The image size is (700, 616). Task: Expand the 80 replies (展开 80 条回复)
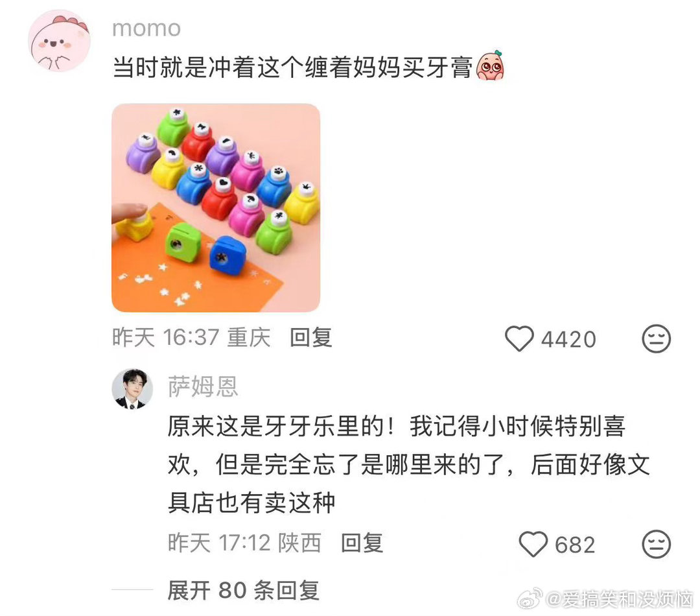244,591
